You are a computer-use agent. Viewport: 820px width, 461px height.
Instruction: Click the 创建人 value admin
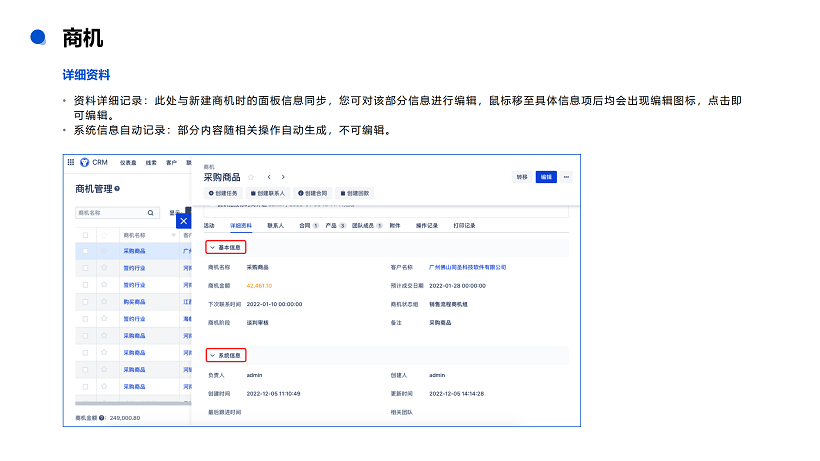(x=437, y=375)
